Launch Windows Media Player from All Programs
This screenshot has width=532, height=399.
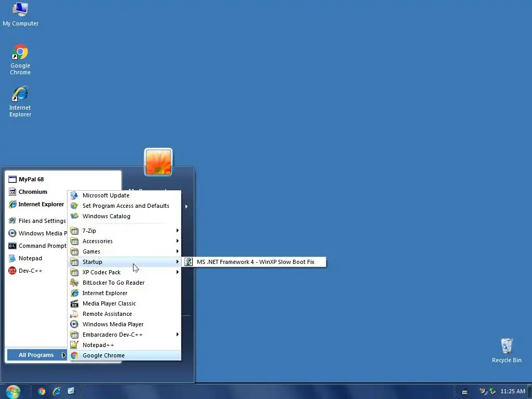(x=125, y=324)
